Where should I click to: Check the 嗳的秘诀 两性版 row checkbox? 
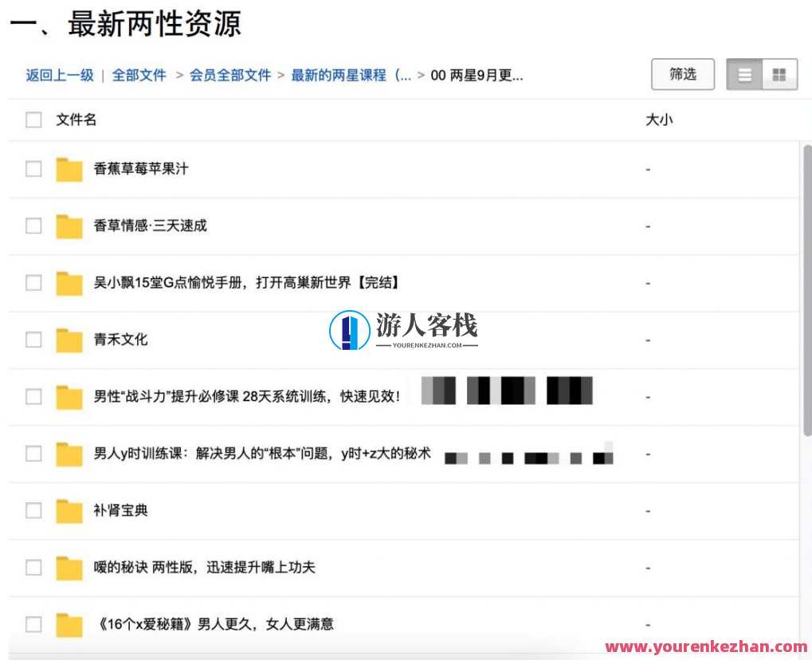pyautogui.click(x=33, y=567)
